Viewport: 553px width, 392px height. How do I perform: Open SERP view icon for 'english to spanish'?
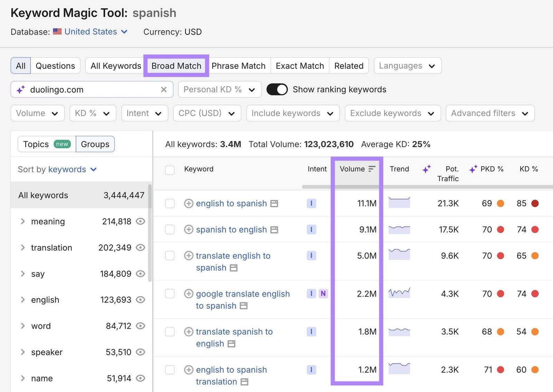[x=274, y=204]
